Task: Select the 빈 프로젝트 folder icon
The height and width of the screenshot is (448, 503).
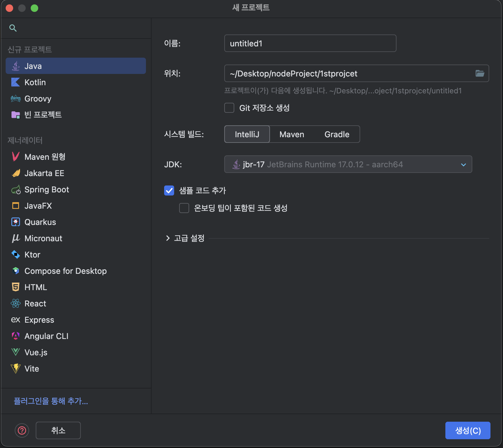Action: (x=16, y=115)
